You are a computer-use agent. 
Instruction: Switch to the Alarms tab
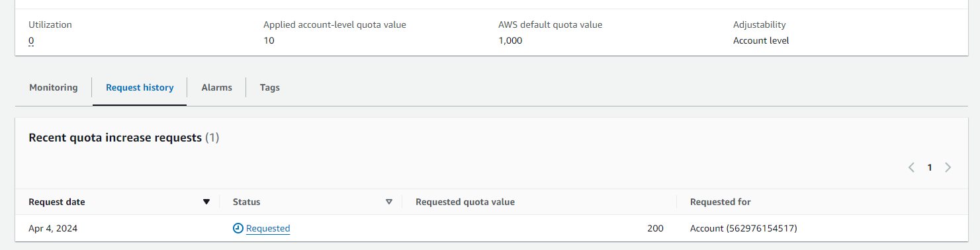coord(217,87)
